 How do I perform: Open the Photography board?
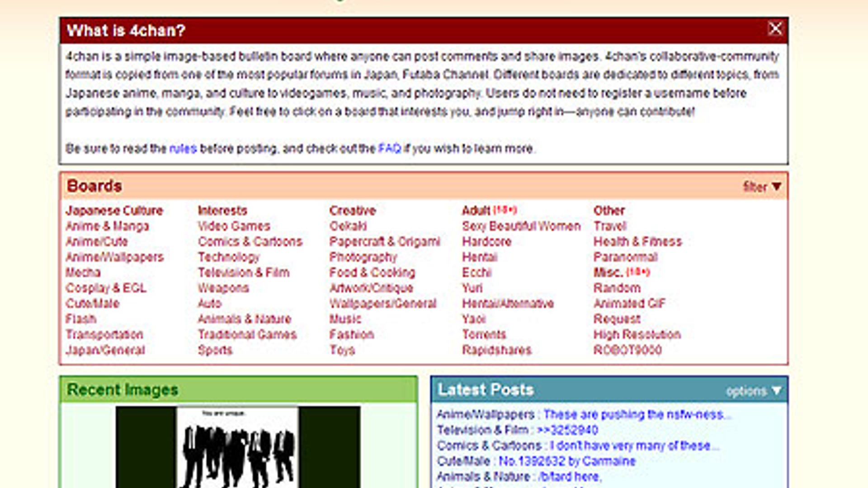[x=363, y=257]
